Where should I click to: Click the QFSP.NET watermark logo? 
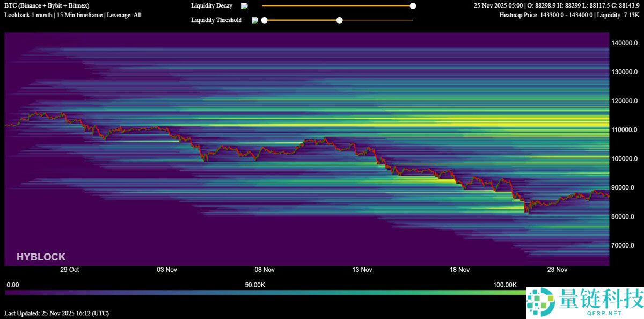[584, 302]
